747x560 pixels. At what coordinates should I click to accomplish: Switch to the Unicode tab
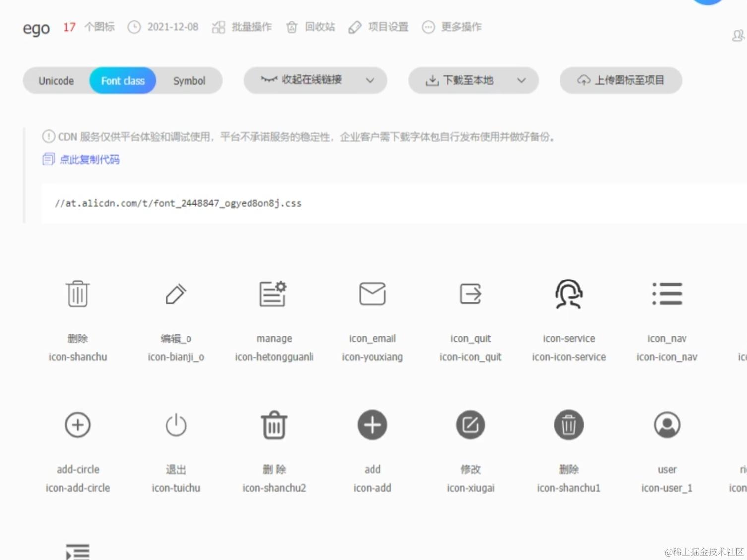(56, 81)
